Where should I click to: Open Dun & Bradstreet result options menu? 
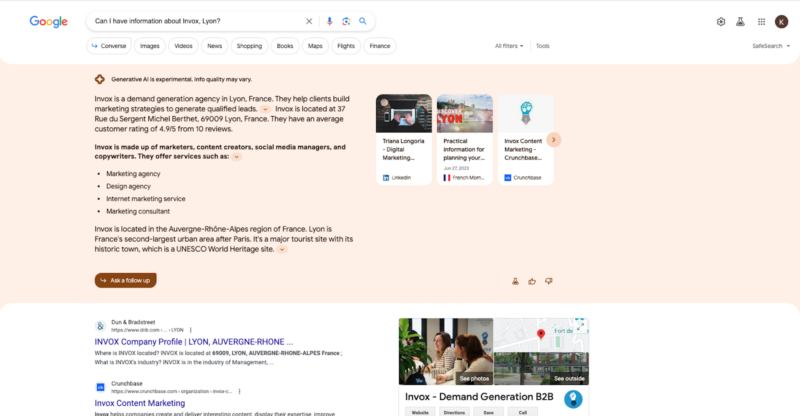190,330
